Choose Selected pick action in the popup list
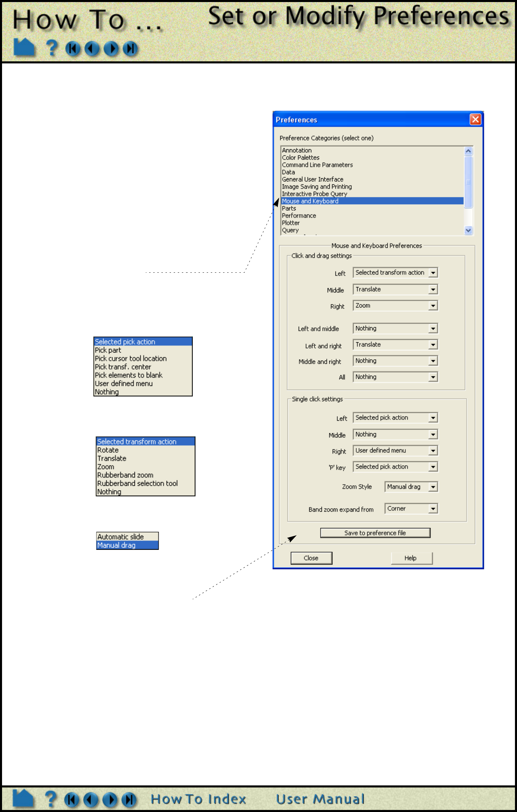The height and width of the screenshot is (812, 517). [x=143, y=342]
